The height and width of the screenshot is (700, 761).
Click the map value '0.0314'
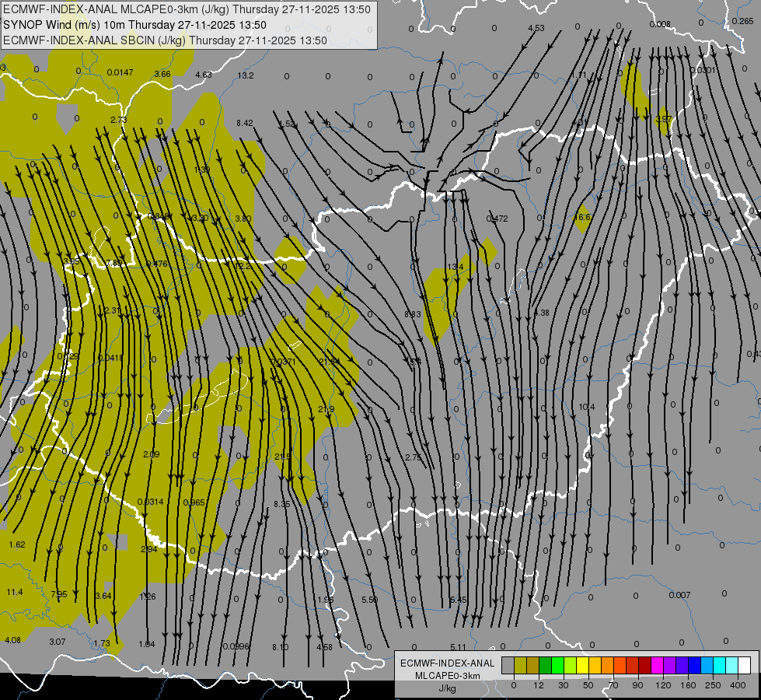pyautogui.click(x=151, y=502)
